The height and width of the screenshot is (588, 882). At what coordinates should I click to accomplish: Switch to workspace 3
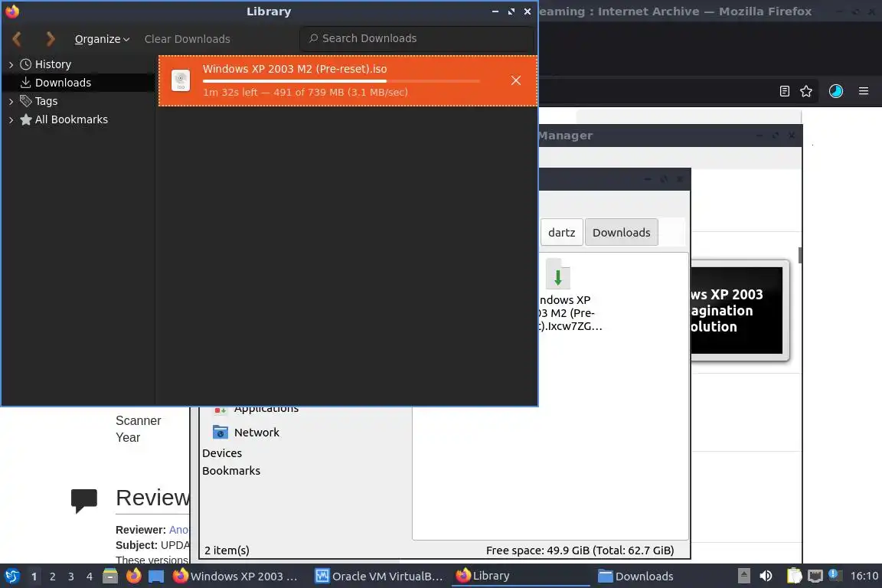[x=71, y=577]
